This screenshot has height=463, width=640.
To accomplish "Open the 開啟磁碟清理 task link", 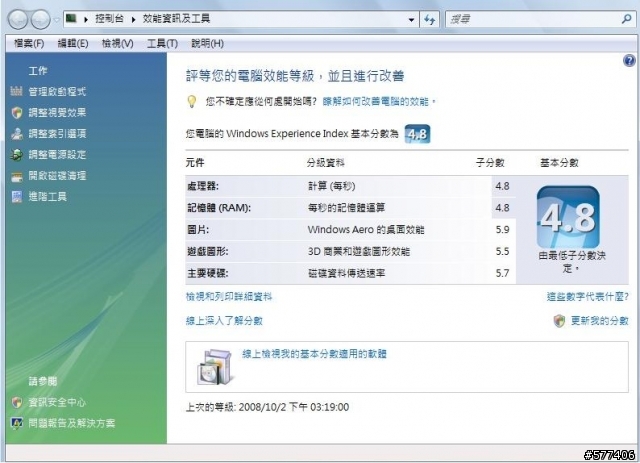I will click(x=57, y=176).
